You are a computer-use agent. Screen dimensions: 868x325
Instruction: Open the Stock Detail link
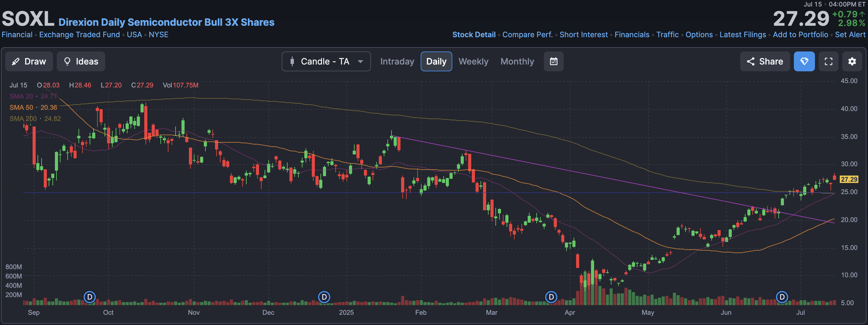coord(474,35)
